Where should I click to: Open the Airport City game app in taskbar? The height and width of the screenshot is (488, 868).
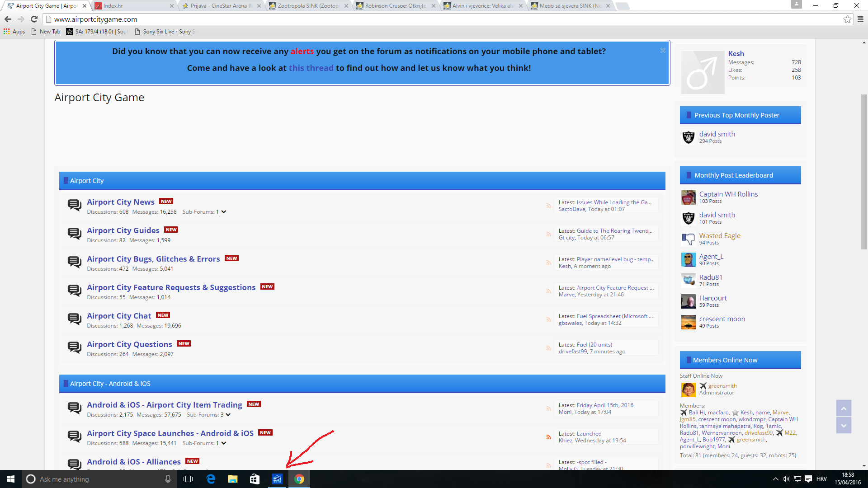(x=277, y=479)
